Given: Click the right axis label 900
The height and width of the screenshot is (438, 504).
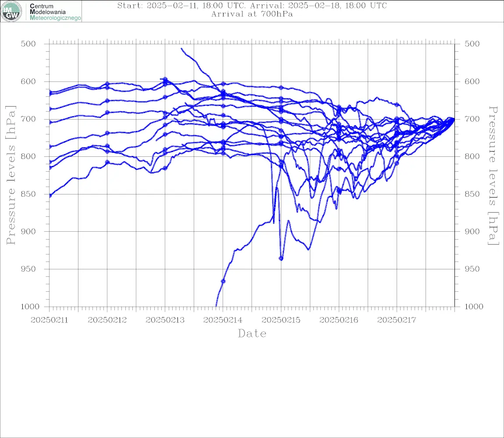Looking at the screenshot, I should (472, 232).
